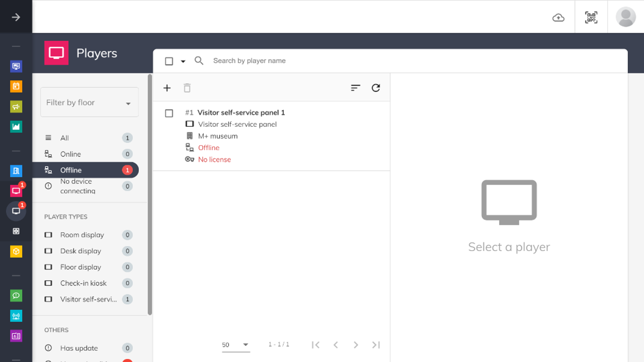Screen dimensions: 644x362
Task: Click the add player plus icon
Action: pyautogui.click(x=167, y=88)
